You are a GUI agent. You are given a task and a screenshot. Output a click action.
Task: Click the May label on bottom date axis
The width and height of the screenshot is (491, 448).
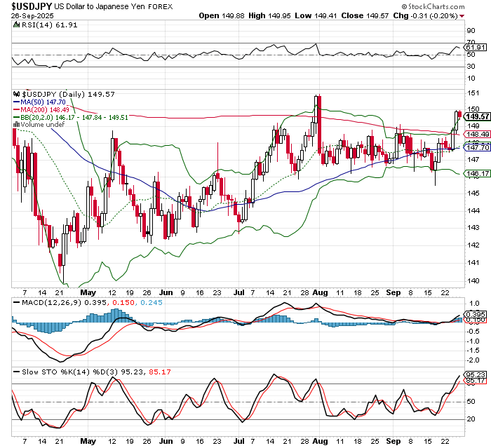pyautogui.click(x=88, y=442)
